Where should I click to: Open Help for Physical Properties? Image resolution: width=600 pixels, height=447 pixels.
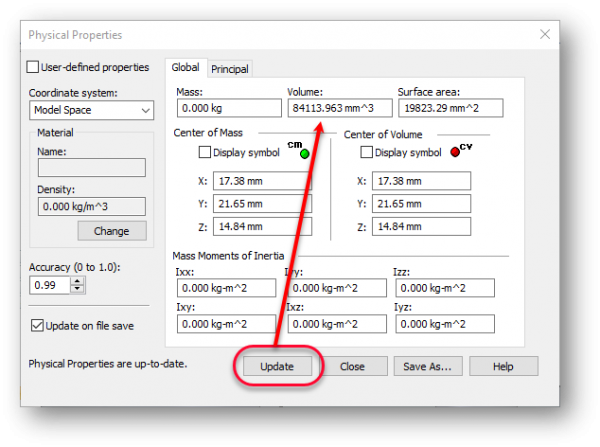pos(503,366)
